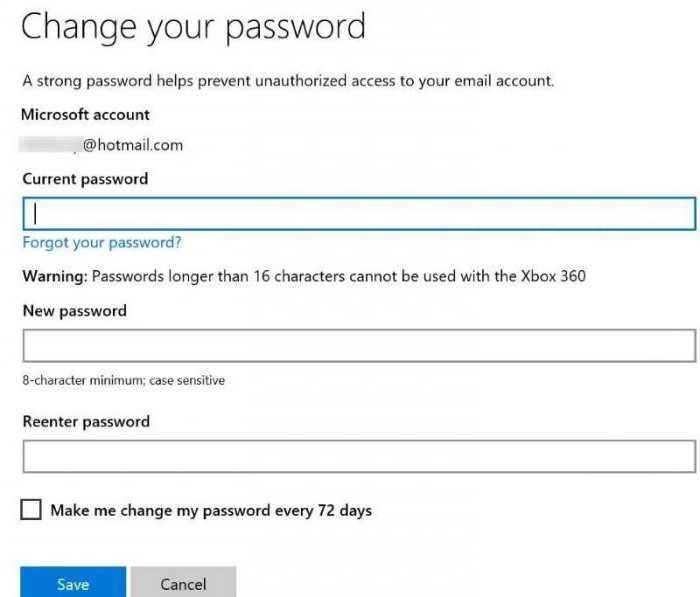Screen dimensions: 700x597
Task: Save the new password
Action: [73, 582]
